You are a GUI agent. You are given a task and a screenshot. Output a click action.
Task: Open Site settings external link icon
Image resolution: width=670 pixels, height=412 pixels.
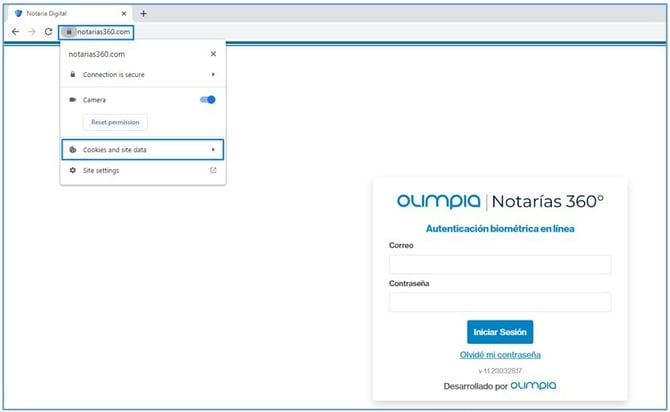(213, 171)
